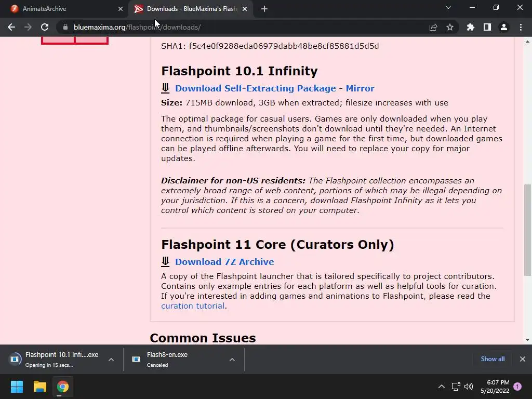Close the Downloads BlueMaxima tab
Screen dimensions: 532x399
point(245,9)
